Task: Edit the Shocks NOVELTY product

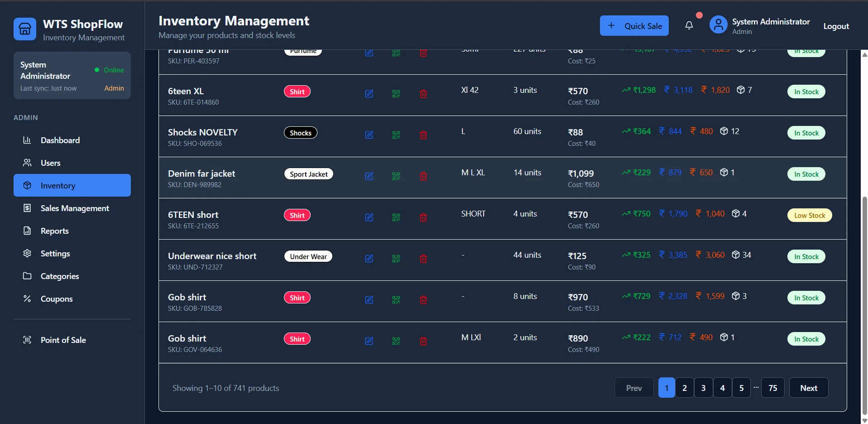Action: coord(369,135)
